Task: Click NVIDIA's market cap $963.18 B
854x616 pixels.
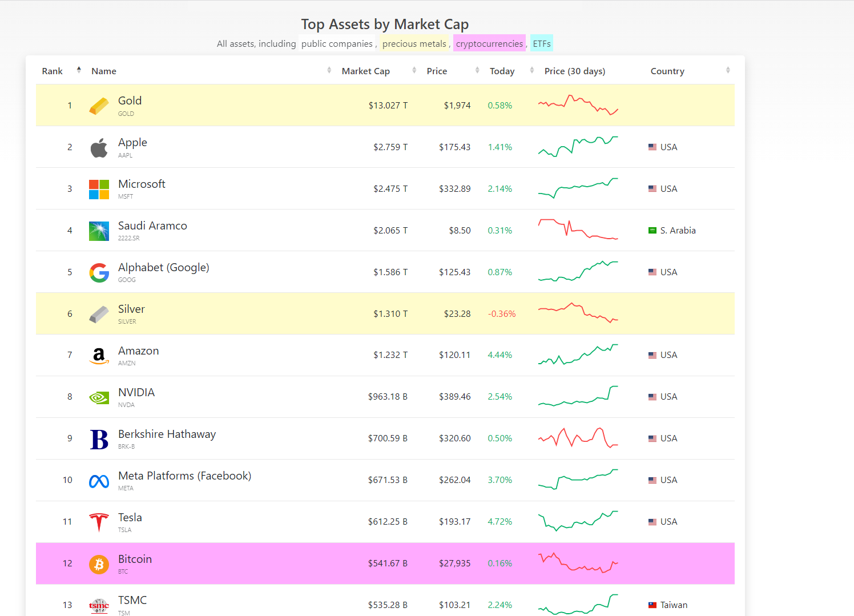Action: tap(388, 397)
